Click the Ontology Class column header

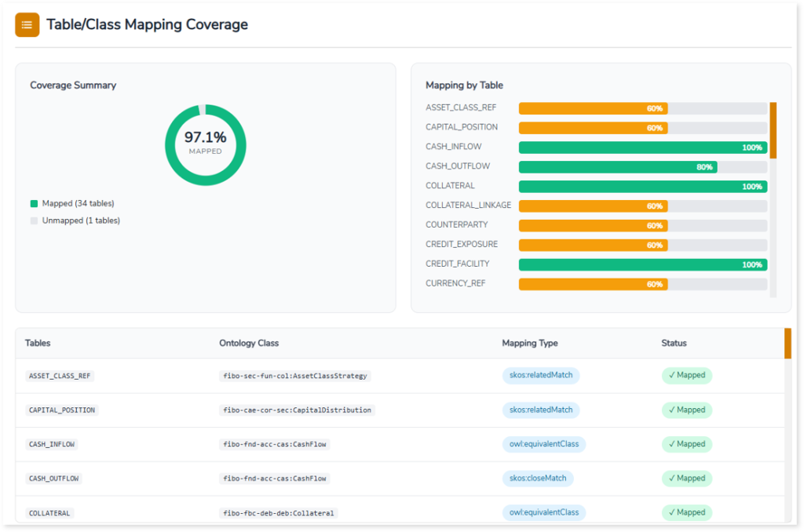pos(248,343)
